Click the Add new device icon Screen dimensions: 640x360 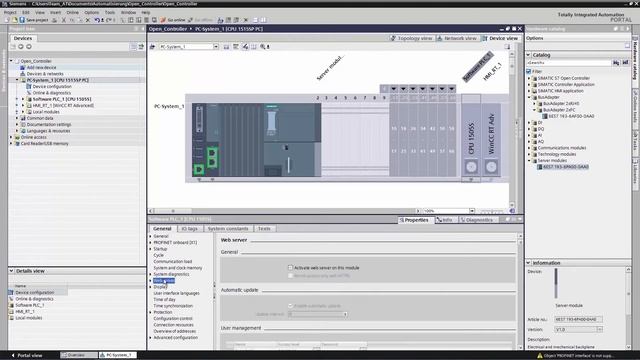23,67
